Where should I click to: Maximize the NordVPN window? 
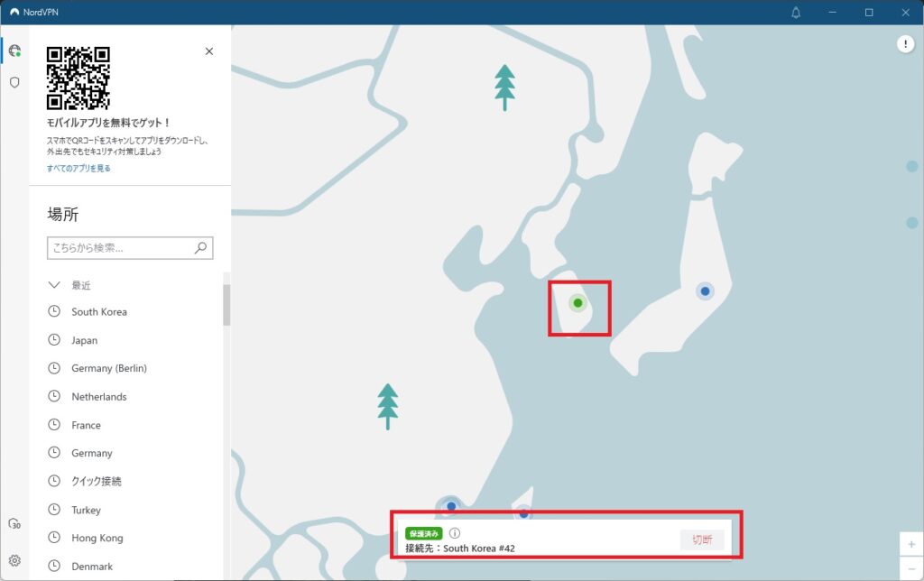(869, 13)
